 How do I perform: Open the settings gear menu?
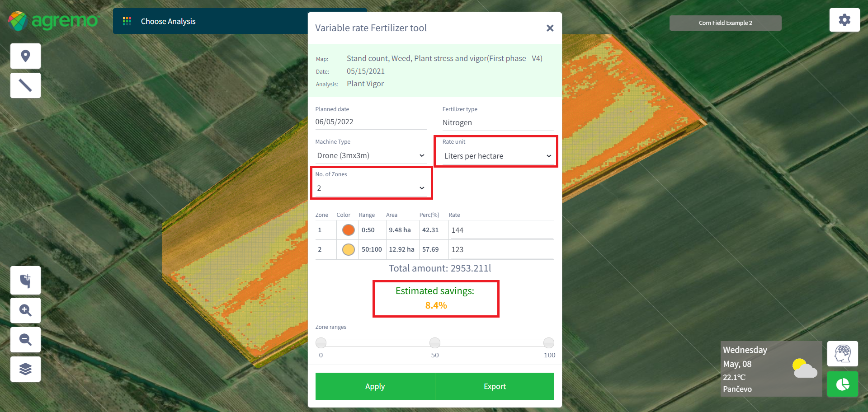pyautogui.click(x=844, y=20)
